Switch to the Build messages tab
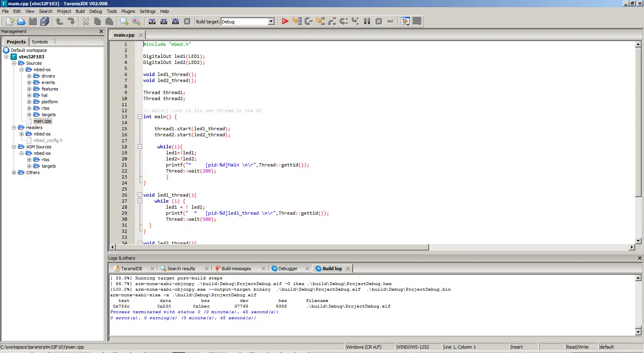Viewport: 644px width, 353px height. (x=236, y=269)
